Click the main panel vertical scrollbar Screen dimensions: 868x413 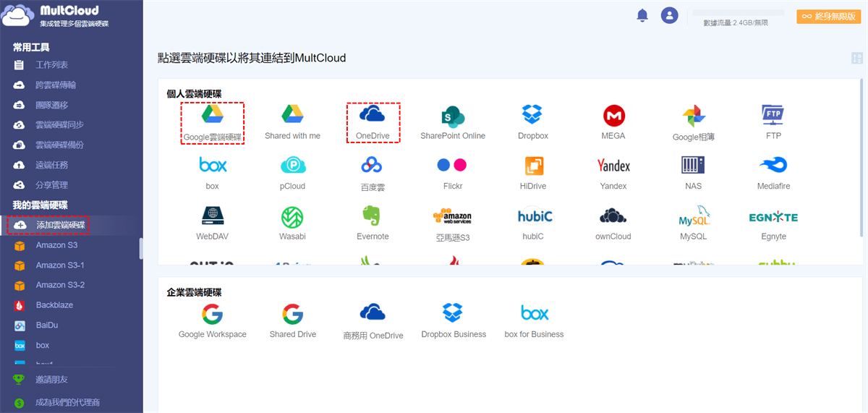pos(861,158)
